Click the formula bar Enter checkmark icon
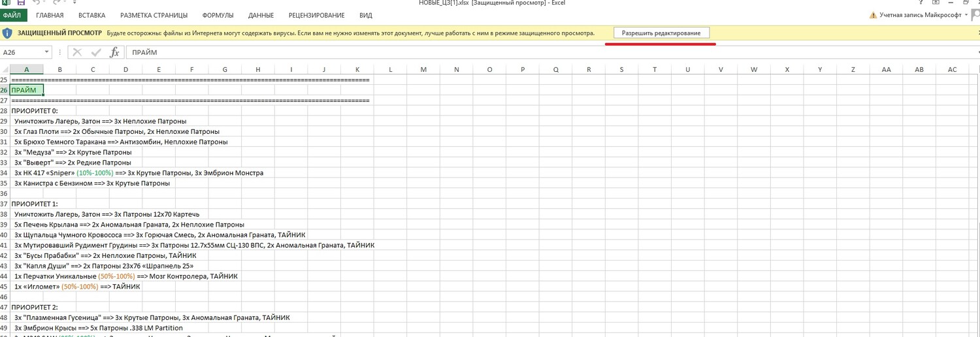980x337 pixels. (96, 52)
